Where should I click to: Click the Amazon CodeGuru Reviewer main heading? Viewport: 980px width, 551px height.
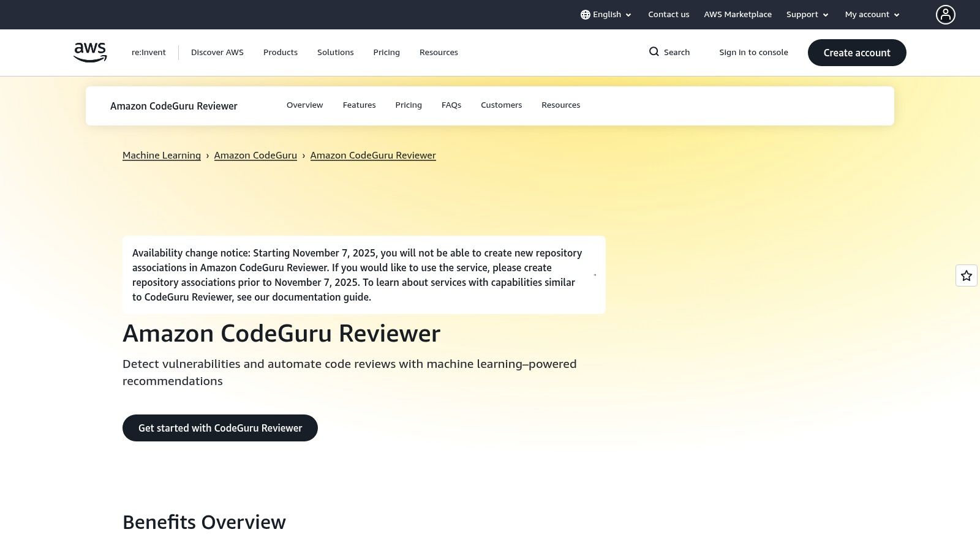pos(282,334)
